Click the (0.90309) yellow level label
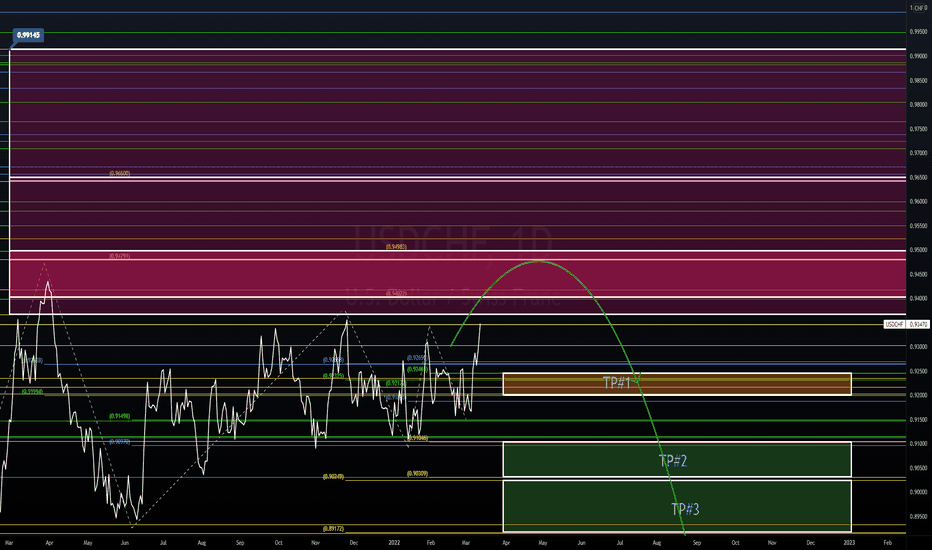Viewport: 932px width, 550px height. click(x=417, y=474)
